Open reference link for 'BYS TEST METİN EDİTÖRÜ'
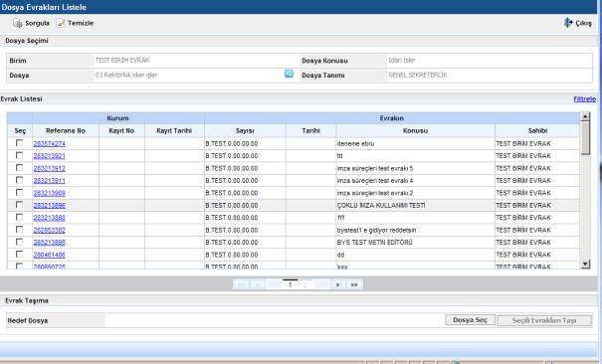This screenshot has height=364, width=602. (x=49, y=242)
